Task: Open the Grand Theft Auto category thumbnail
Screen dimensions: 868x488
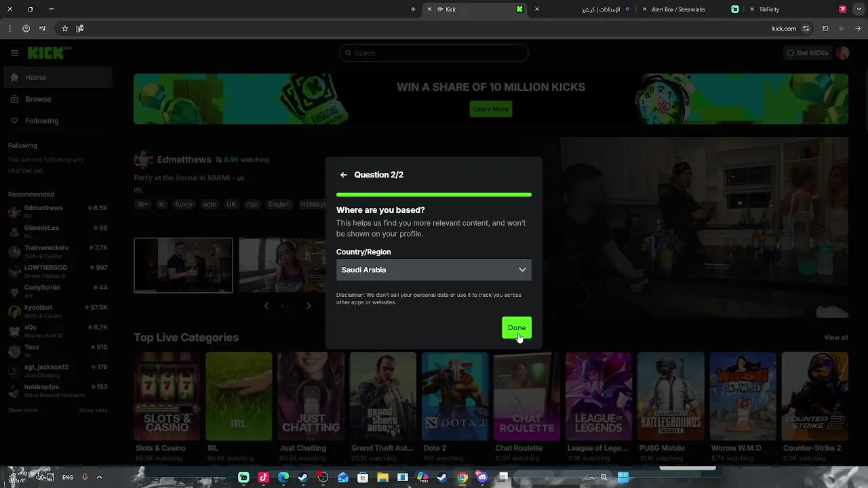Action: [382, 396]
